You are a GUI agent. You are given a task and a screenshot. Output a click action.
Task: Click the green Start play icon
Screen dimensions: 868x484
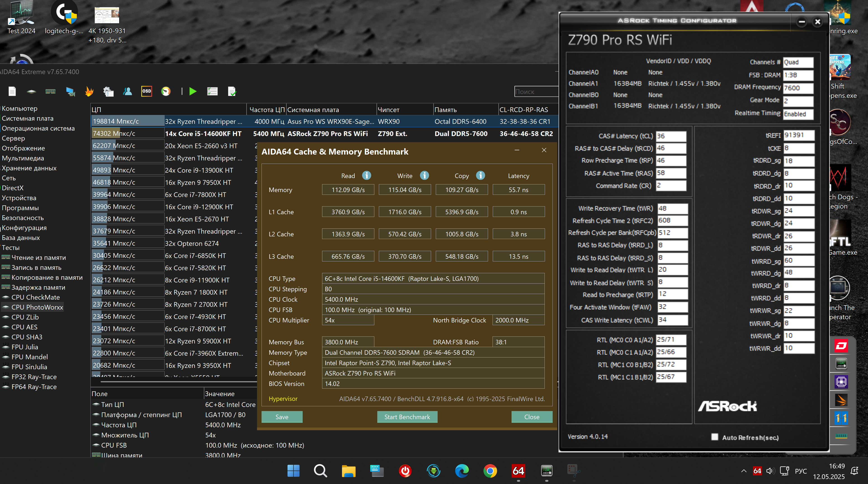coord(193,91)
